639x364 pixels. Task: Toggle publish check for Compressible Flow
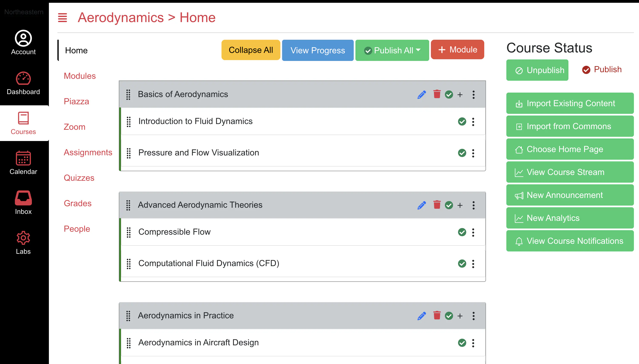tap(462, 232)
